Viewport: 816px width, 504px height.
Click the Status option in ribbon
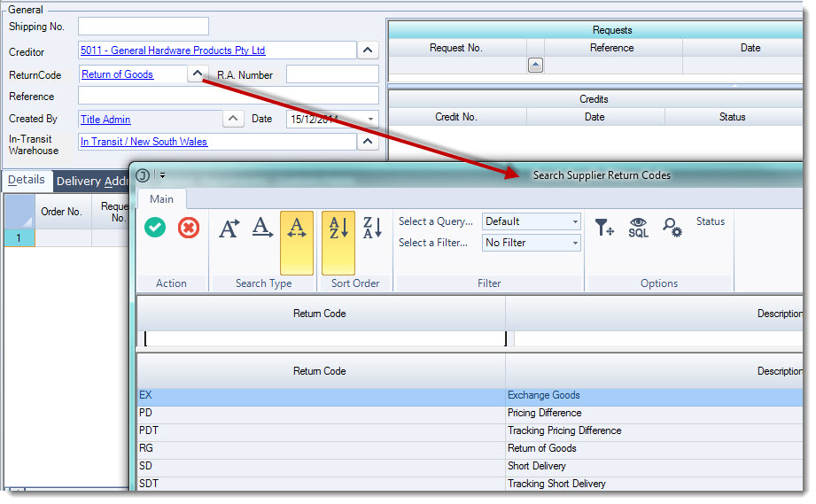[x=711, y=221]
